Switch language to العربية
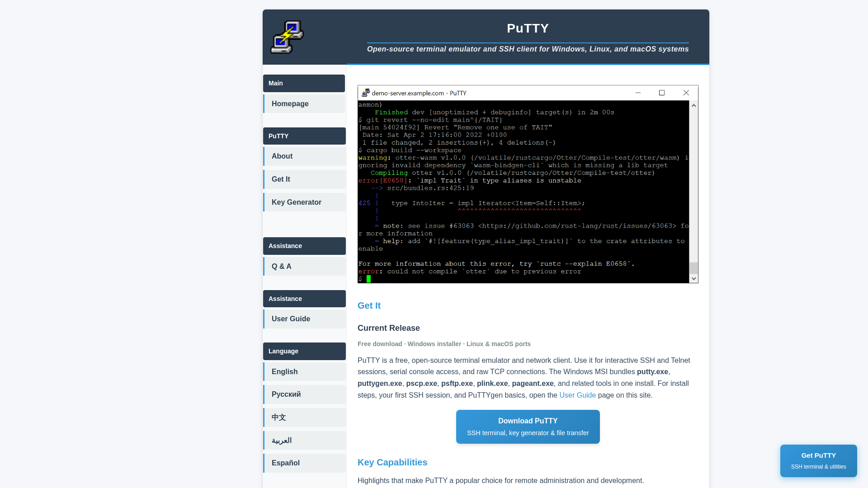Image resolution: width=868 pixels, height=488 pixels. [x=304, y=441]
